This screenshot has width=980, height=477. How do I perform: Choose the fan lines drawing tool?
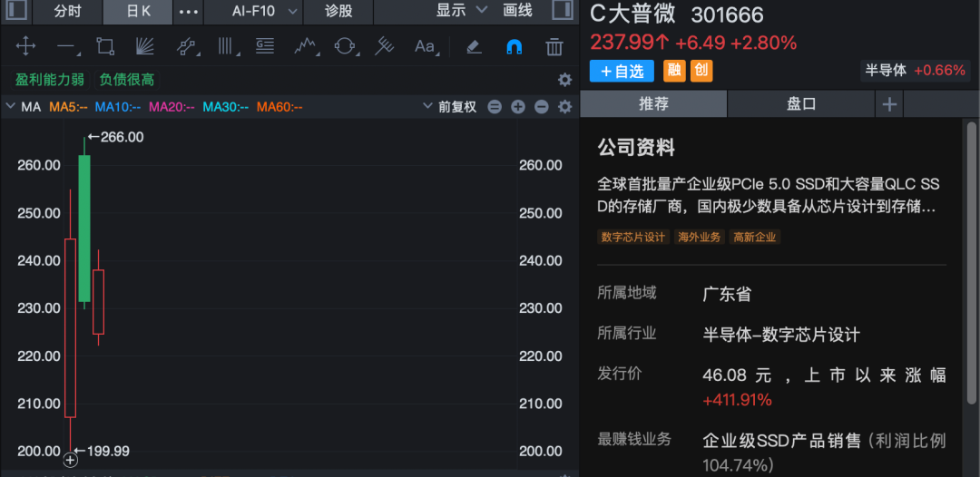coord(145,46)
